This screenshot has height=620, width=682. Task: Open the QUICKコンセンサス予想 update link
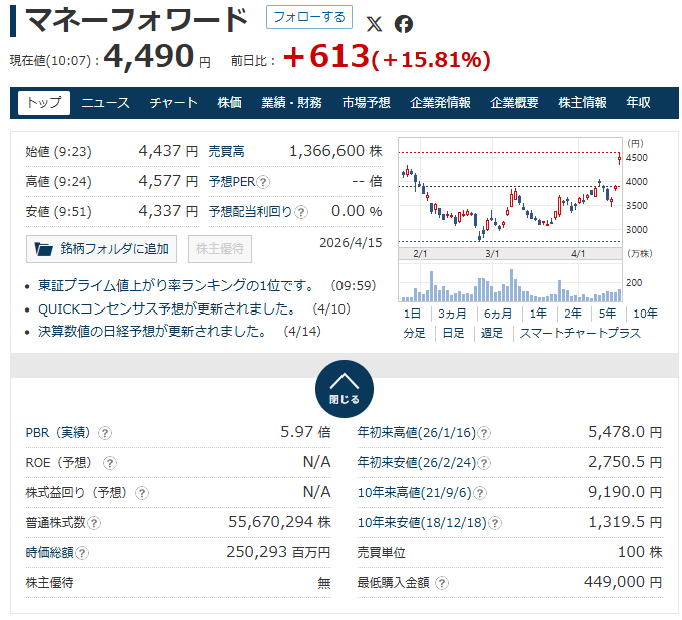[166, 309]
